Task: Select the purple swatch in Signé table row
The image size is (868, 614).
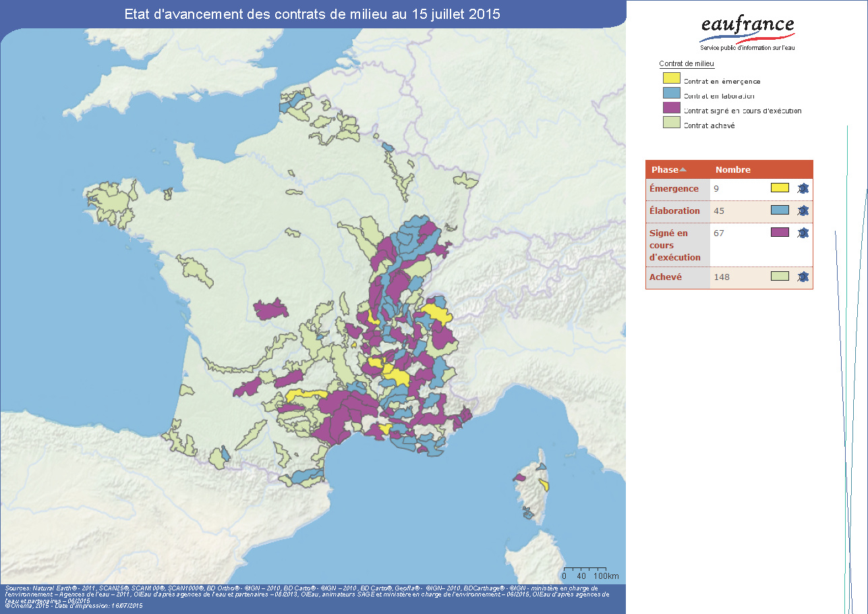Action: tap(780, 232)
